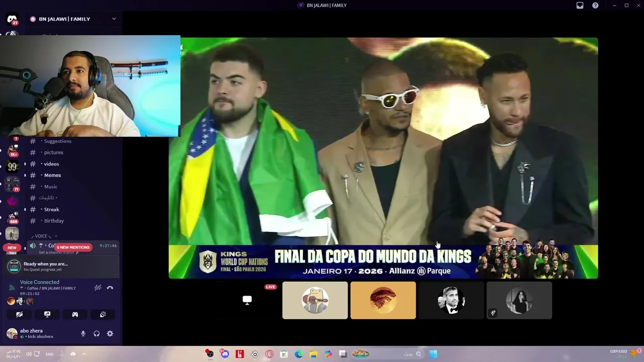Open the server icon with 1K+ badge
The width and height of the screenshot is (644, 362).
12,150
